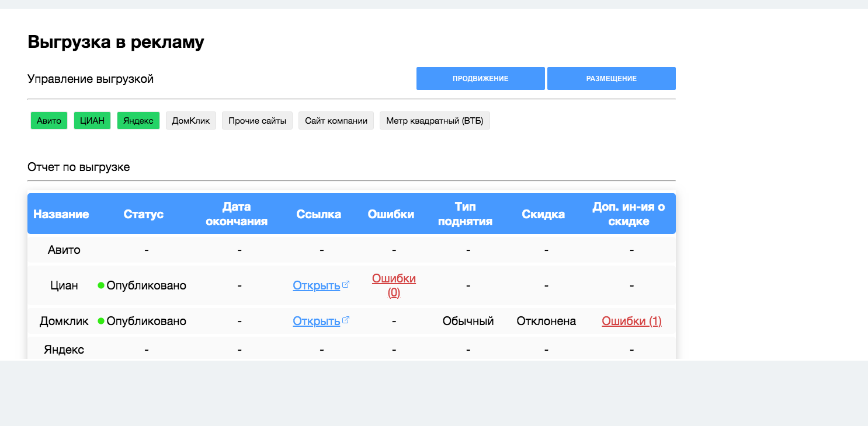Click the Отклонена discount cell
Screen dimensions: 868x426
[546, 321]
